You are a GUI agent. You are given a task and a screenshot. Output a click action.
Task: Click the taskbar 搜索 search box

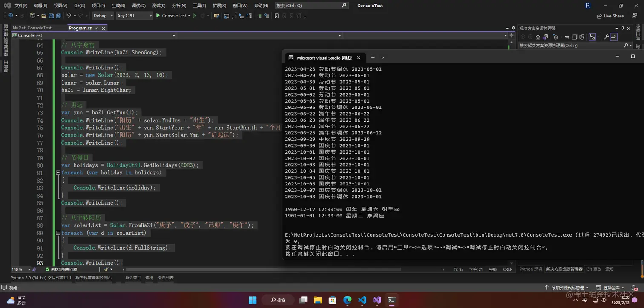279,300
